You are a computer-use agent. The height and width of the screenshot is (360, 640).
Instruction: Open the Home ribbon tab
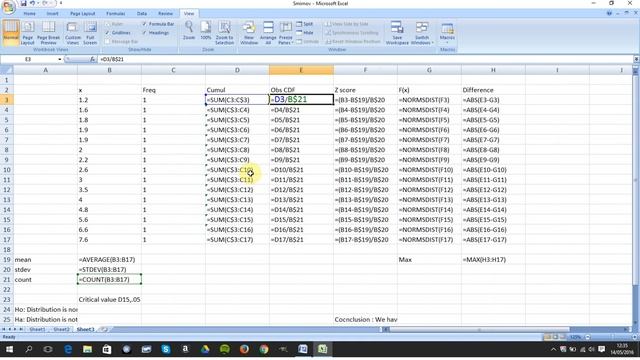pyautogui.click(x=29, y=13)
